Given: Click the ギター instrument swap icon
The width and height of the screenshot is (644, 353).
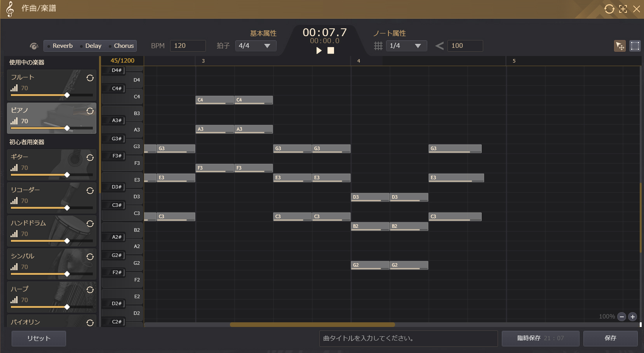Looking at the screenshot, I should pos(90,158).
